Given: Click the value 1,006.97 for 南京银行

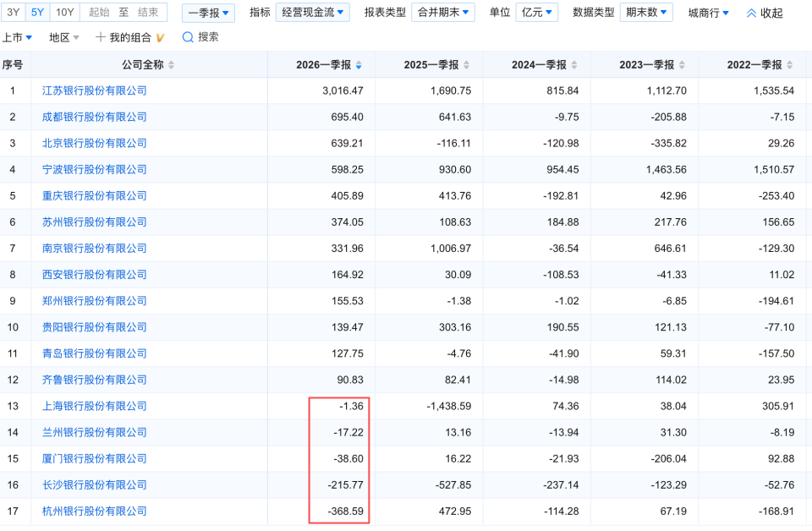Looking at the screenshot, I should 451,249.
